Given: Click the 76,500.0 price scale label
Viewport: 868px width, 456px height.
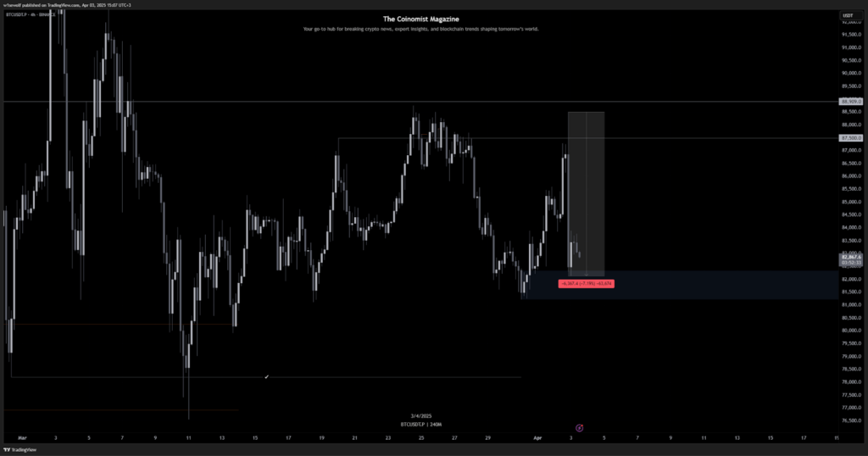Looking at the screenshot, I should tap(851, 420).
